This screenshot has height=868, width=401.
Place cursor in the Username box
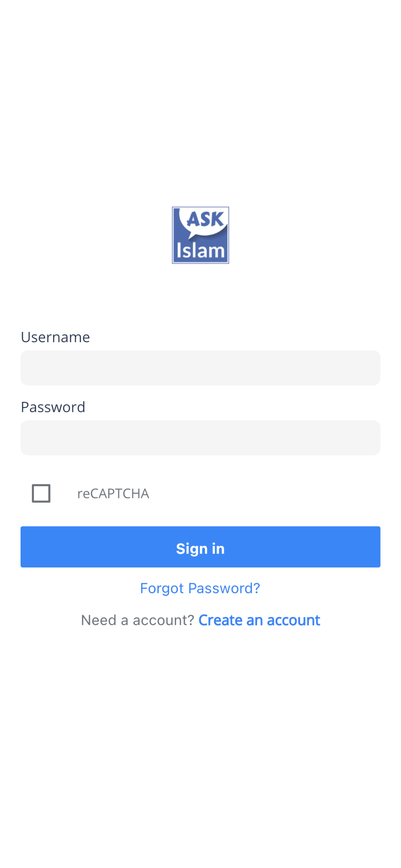coord(200,368)
